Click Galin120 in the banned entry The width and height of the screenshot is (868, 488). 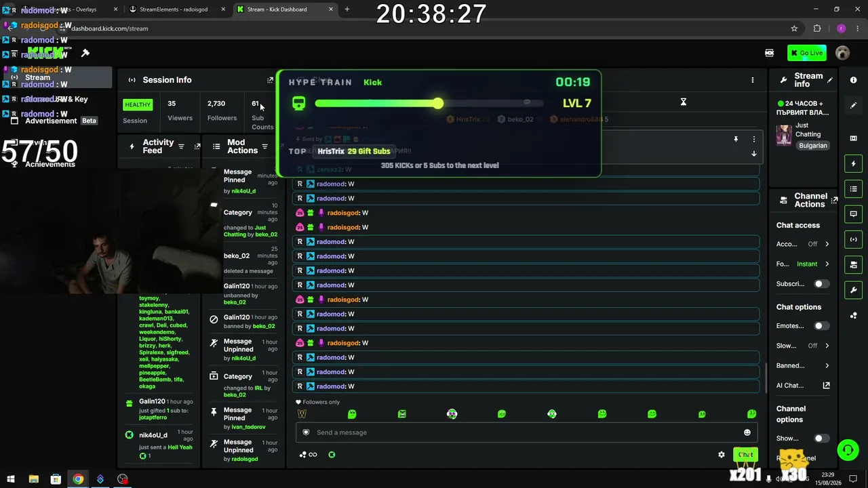(237, 317)
